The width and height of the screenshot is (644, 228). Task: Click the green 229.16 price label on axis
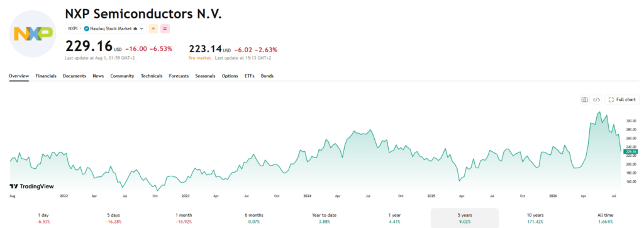coord(630,152)
